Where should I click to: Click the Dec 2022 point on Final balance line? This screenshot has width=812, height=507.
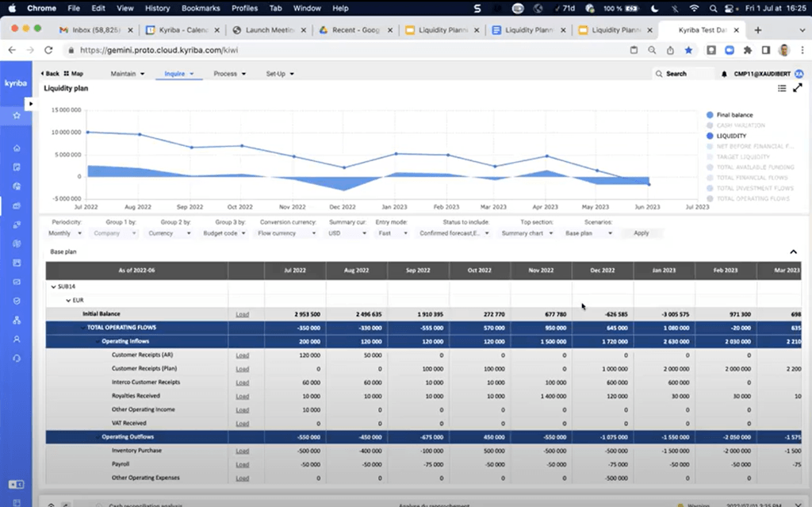[x=343, y=167]
